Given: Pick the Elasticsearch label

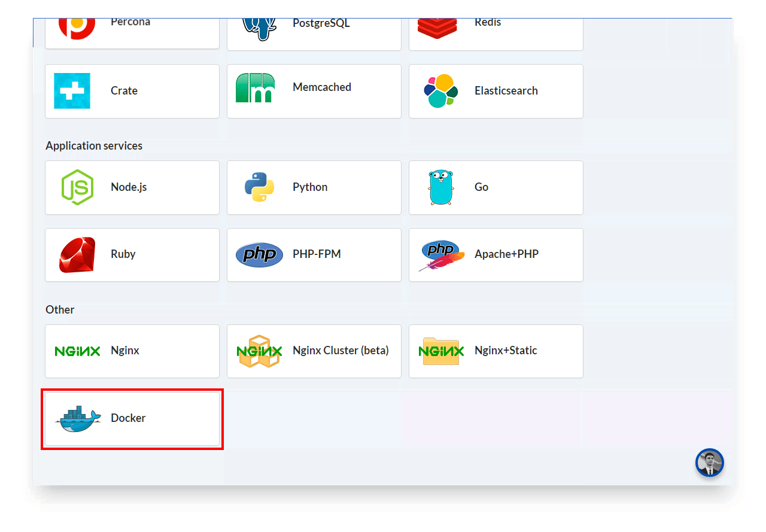Looking at the screenshot, I should [506, 91].
